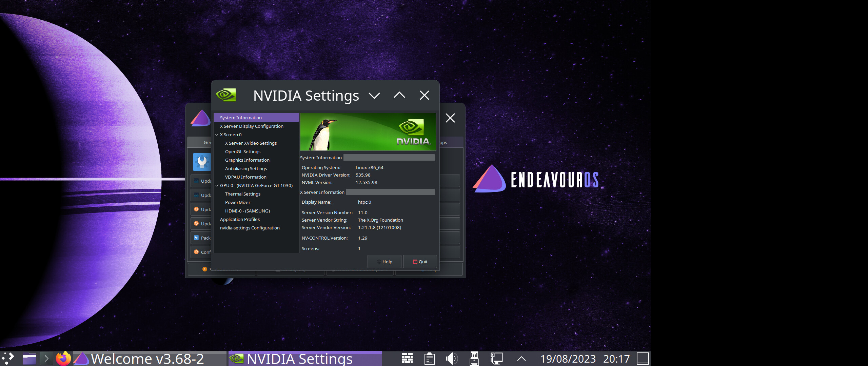Open OpenGL Settings page
Viewport: 868px width, 366px height.
tap(243, 151)
